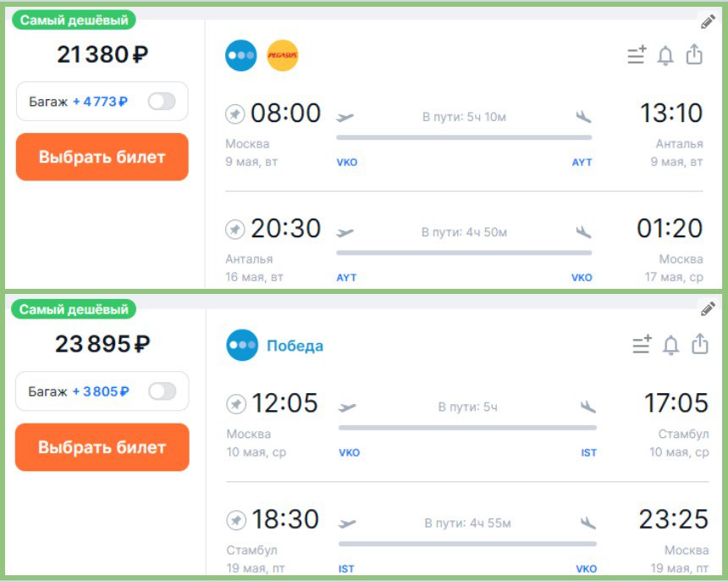Pin the 12:05 Moscow departure flight
Viewport: 728px width, 582px height.
point(236,404)
